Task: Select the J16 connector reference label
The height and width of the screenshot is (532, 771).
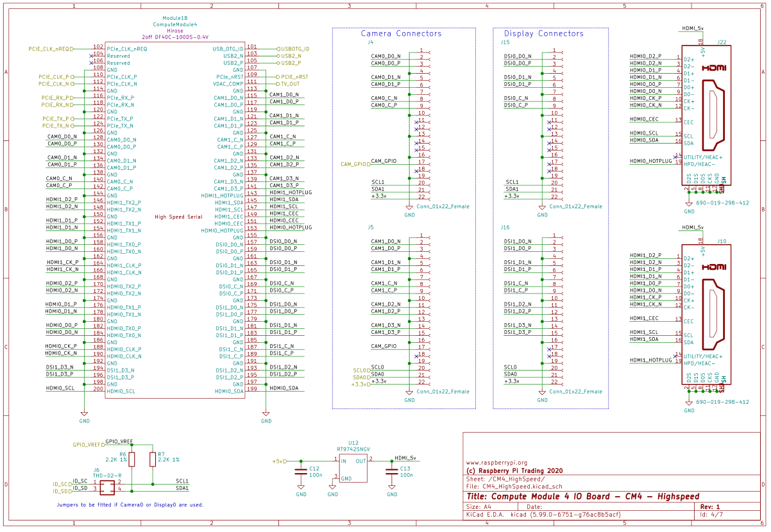Action: tap(505, 227)
